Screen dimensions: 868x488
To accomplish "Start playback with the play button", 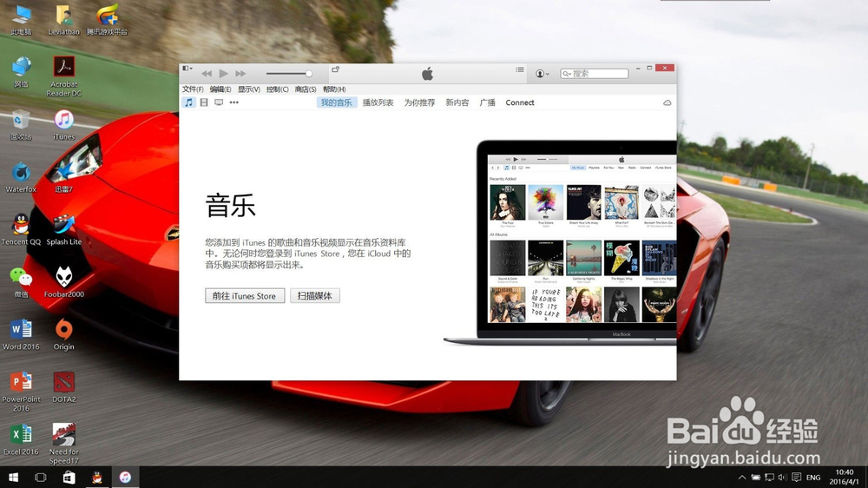I will 224,73.
